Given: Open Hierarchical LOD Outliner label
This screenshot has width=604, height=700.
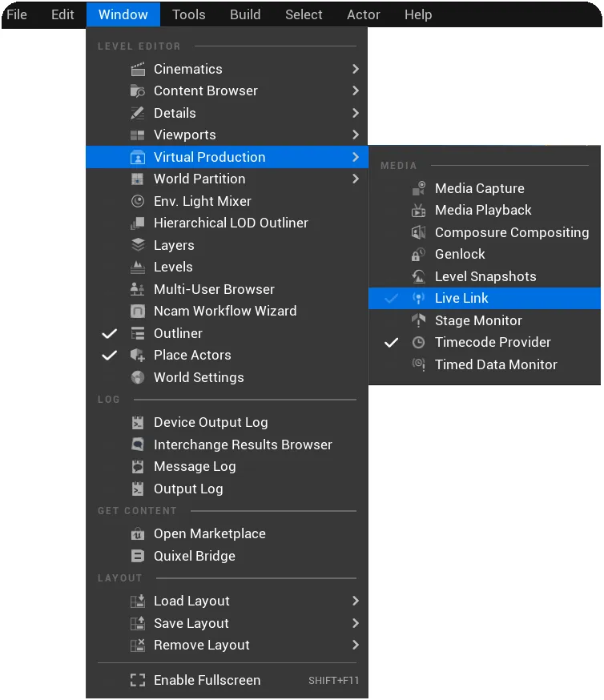Looking at the screenshot, I should [231, 223].
